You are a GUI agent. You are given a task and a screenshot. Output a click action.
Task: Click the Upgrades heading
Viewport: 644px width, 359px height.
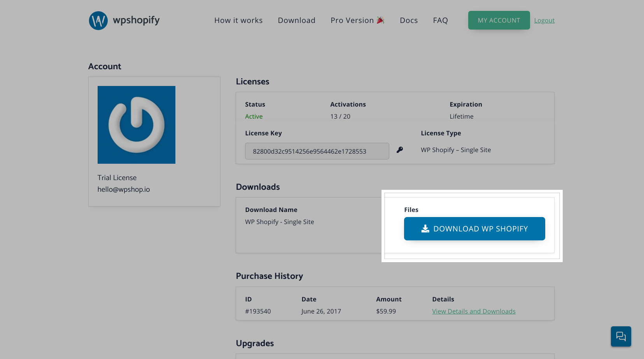[x=255, y=343]
